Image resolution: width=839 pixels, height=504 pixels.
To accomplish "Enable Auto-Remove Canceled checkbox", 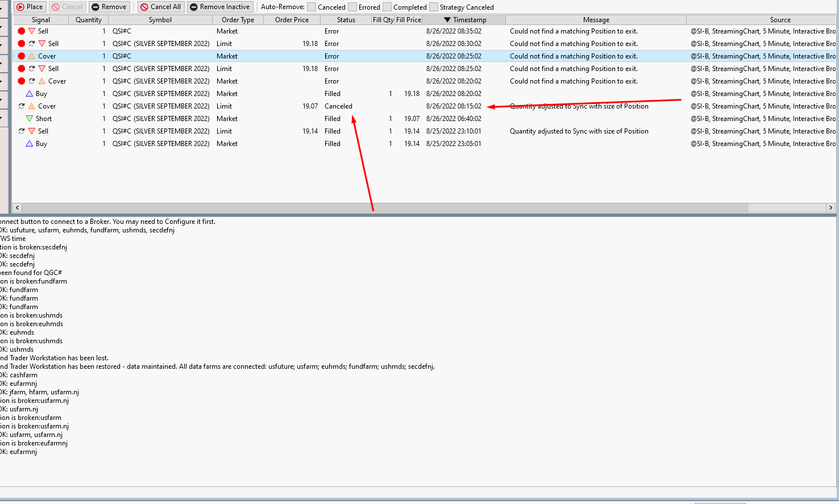I will (311, 7).
